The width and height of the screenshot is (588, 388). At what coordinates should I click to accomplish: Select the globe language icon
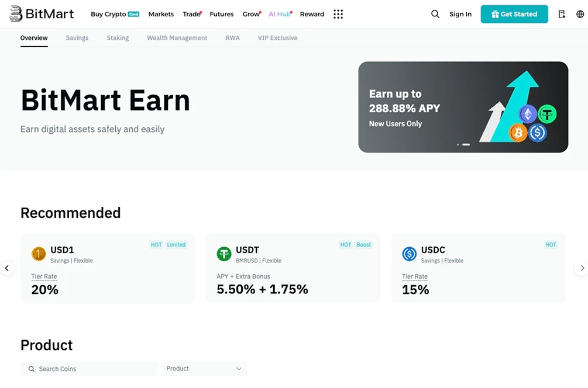(579, 13)
